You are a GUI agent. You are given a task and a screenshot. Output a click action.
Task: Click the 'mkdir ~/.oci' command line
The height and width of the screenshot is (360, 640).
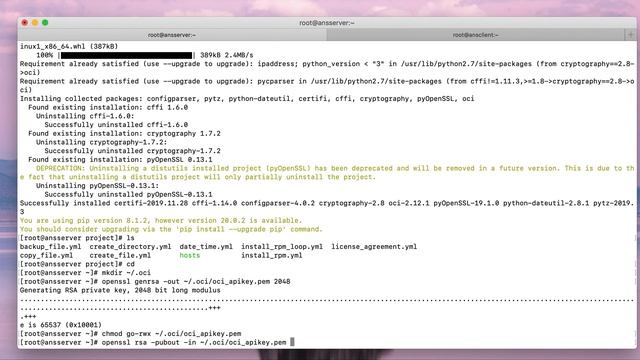pos(85,273)
